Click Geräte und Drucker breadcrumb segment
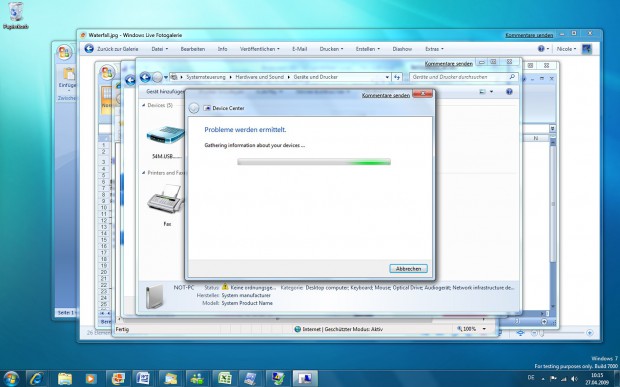Image resolution: width=620 pixels, height=387 pixels. point(316,77)
